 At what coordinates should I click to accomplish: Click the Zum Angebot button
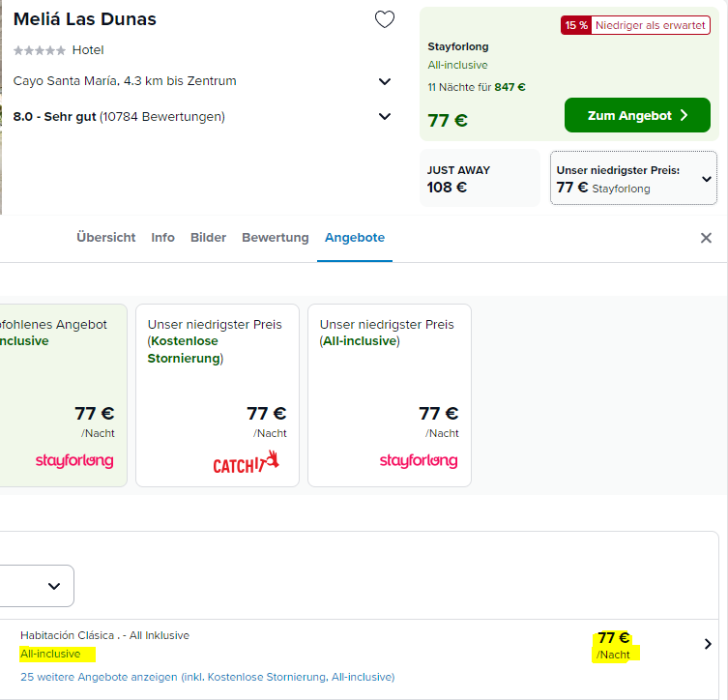pyautogui.click(x=637, y=115)
